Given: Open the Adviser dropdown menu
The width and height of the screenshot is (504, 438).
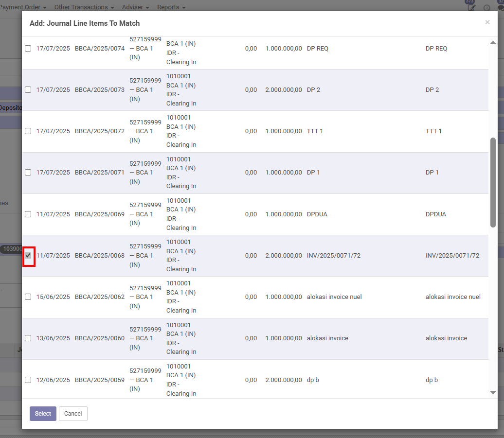Looking at the screenshot, I should (135, 7).
